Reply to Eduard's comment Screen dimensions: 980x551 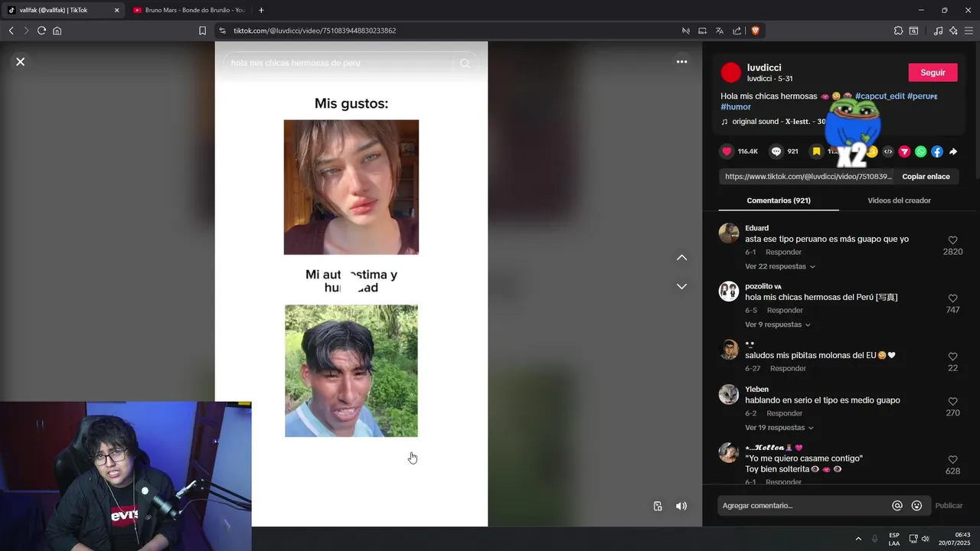click(x=783, y=252)
